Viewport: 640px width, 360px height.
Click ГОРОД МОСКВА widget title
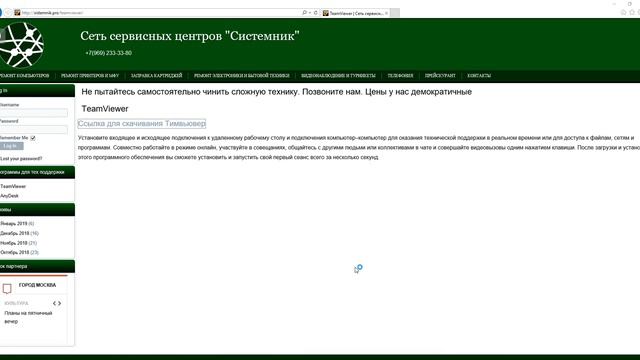pyautogui.click(x=37, y=285)
